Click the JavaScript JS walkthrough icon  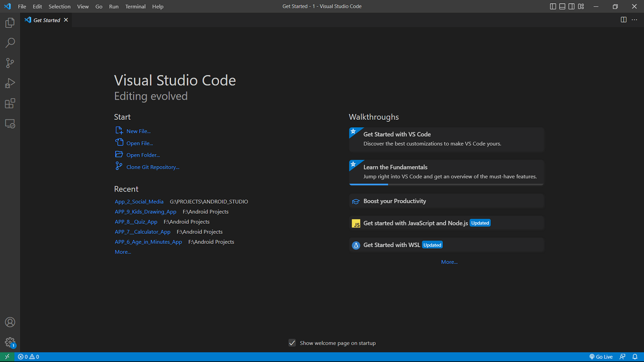[x=356, y=224]
